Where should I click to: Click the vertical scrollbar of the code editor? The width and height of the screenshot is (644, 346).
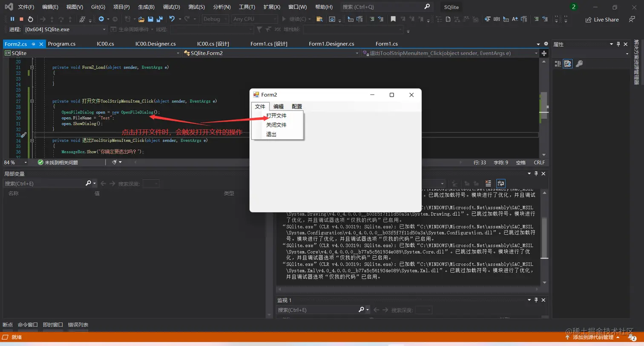coord(544,108)
